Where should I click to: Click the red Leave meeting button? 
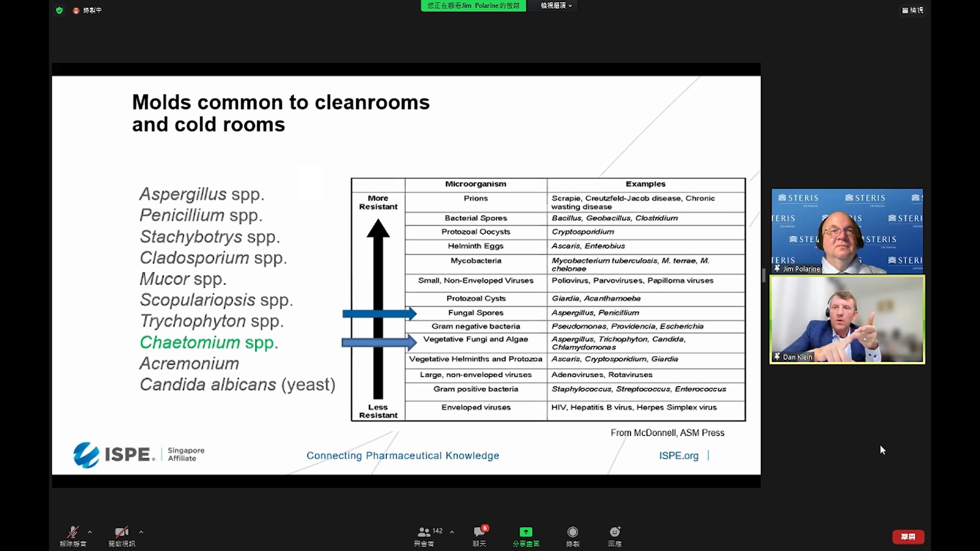(x=908, y=537)
